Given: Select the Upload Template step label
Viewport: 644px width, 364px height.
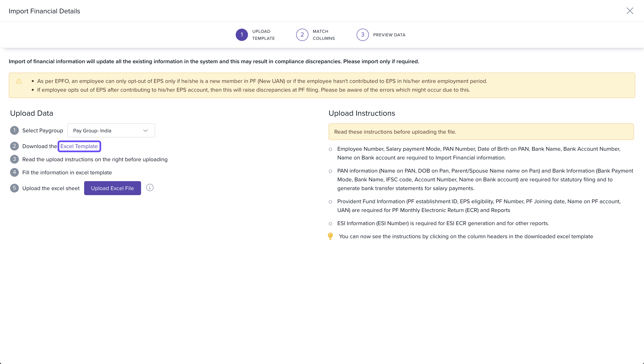Looking at the screenshot, I should coord(263,35).
